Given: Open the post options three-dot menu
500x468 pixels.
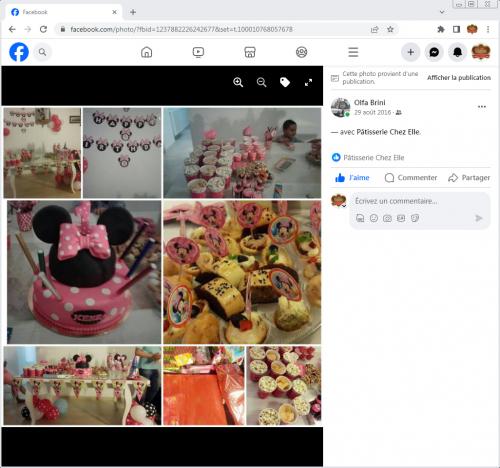Looking at the screenshot, I should coord(482,107).
